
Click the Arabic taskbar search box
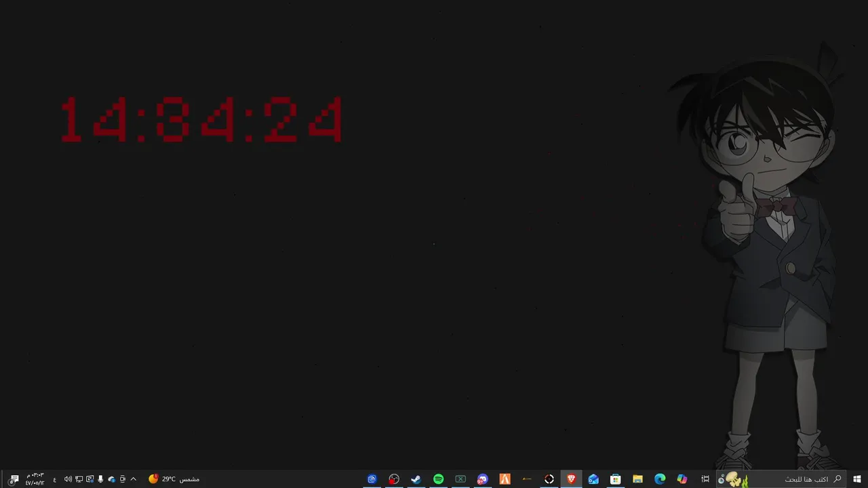tap(782, 479)
